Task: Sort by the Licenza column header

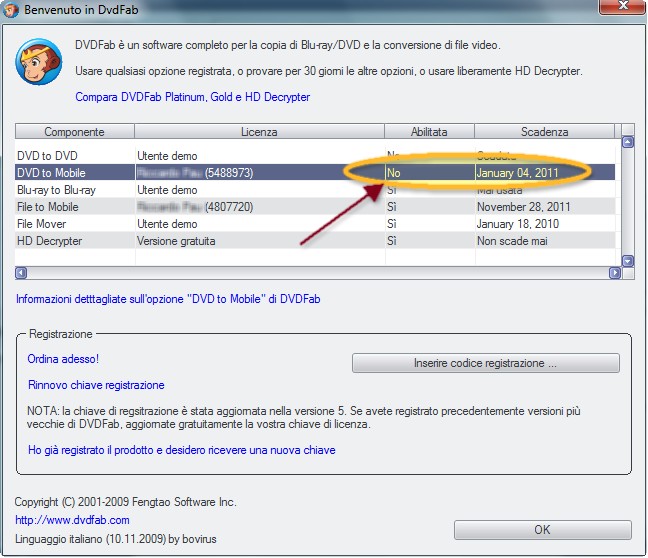Action: click(x=259, y=131)
